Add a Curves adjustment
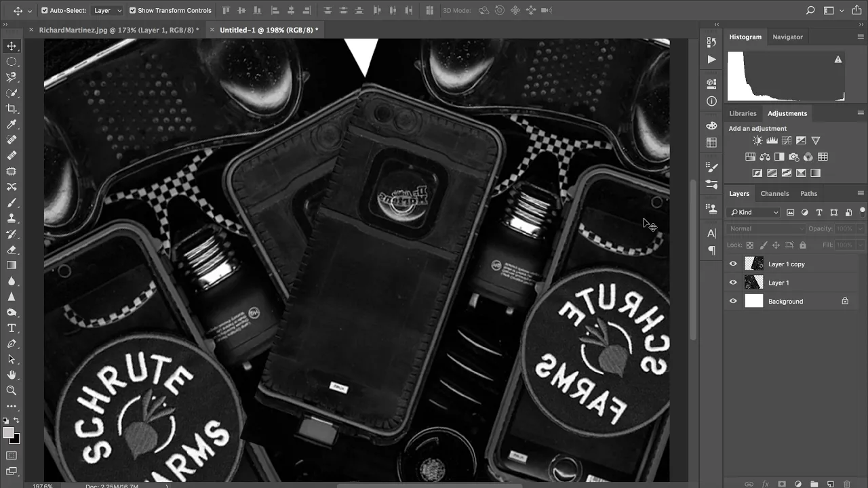Viewport: 868px width, 488px height. click(787, 140)
